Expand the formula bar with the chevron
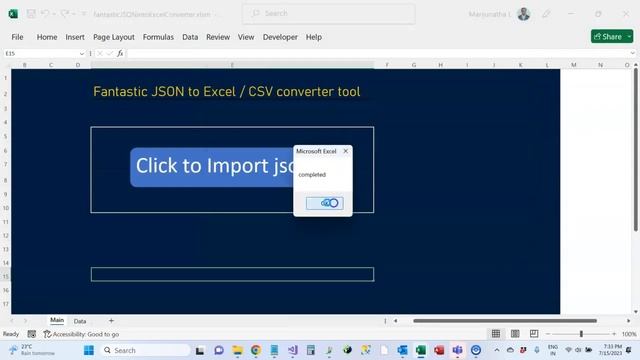This screenshot has height=360, width=640. (633, 53)
